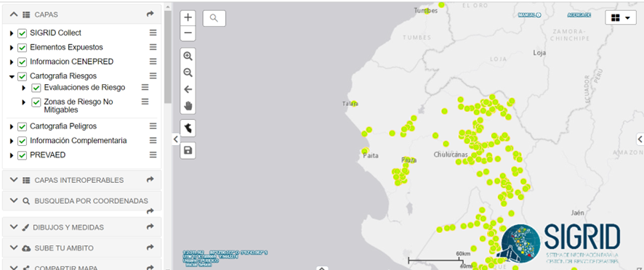Collapse the left side panel arrow
Image resolution: width=644 pixels, height=270 pixels.
175,139
